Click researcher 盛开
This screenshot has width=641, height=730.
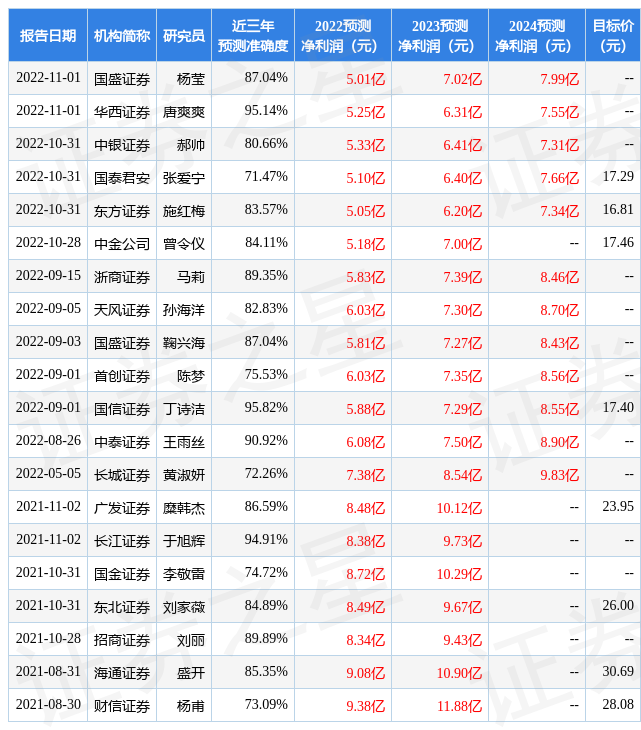pos(191,674)
